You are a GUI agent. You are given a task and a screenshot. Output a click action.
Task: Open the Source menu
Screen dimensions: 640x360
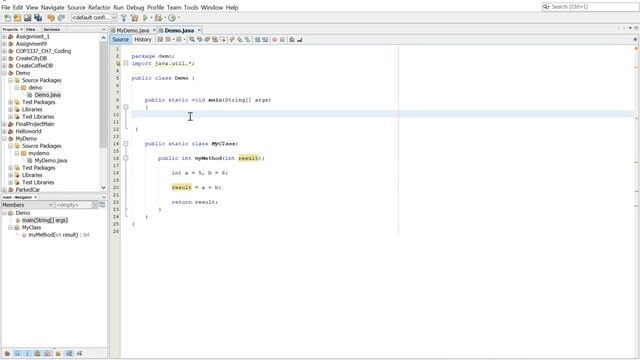[76, 7]
